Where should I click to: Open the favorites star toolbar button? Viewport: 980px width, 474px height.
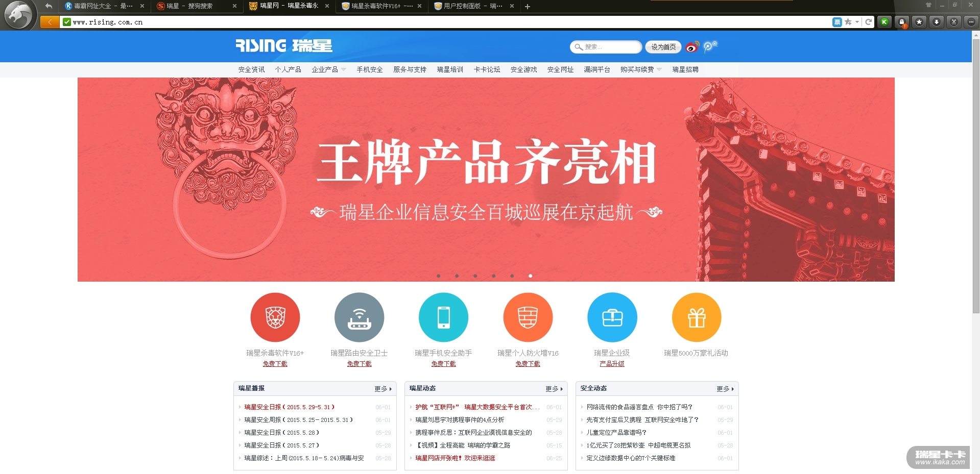919,22
